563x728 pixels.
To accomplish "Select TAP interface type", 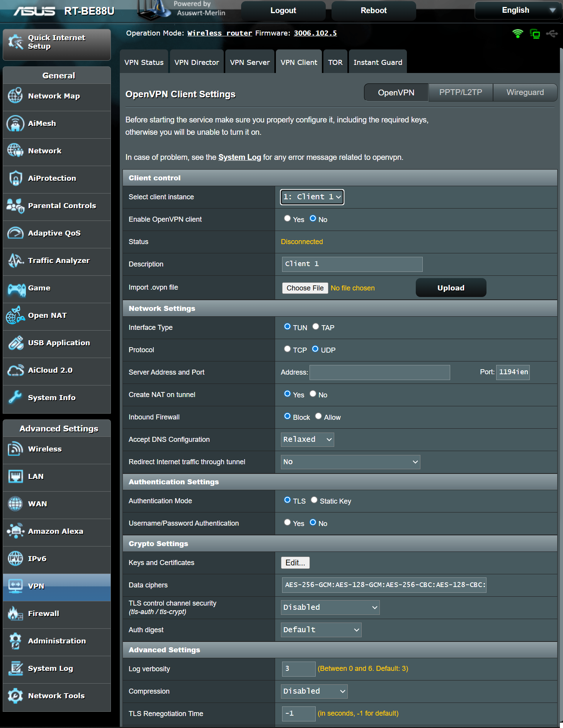I will (316, 327).
